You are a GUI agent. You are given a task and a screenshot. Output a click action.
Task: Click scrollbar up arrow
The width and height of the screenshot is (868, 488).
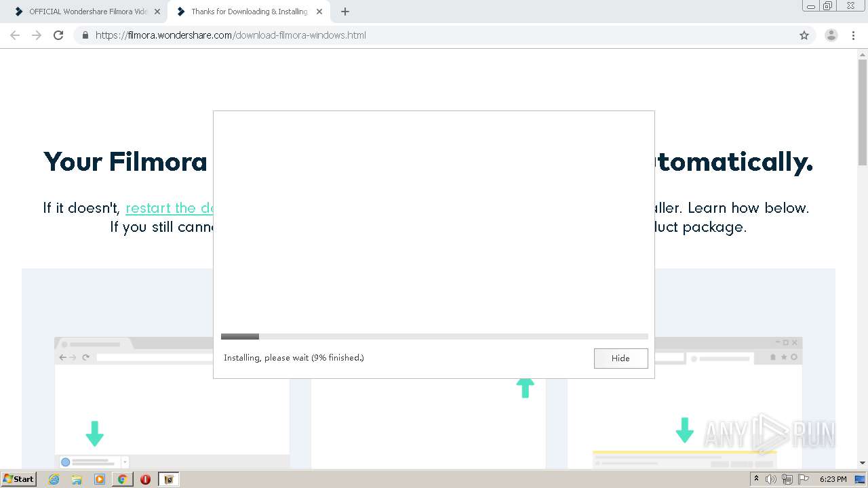[x=863, y=54]
